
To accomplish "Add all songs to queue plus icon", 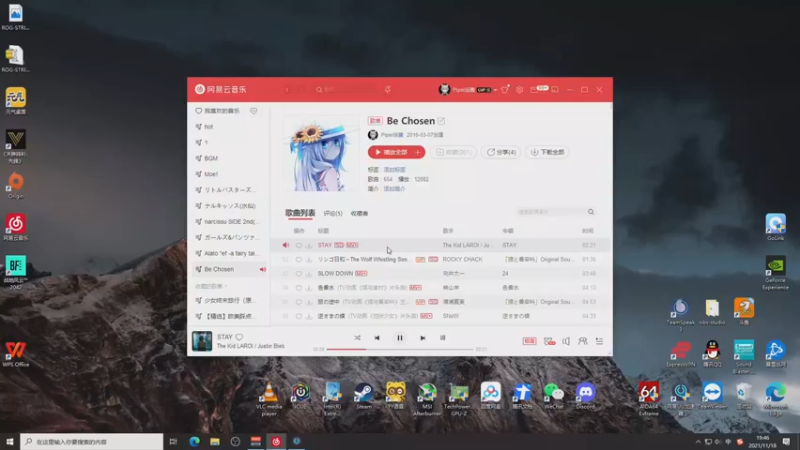I will [418, 152].
